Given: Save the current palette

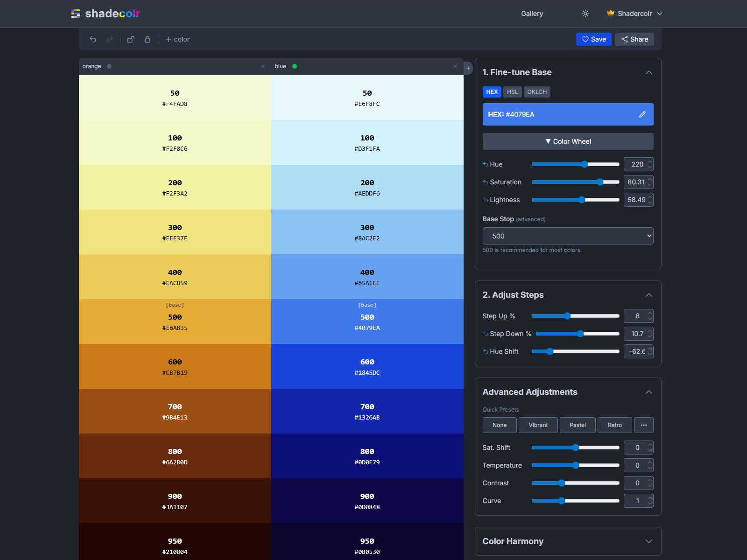Looking at the screenshot, I should coord(594,39).
